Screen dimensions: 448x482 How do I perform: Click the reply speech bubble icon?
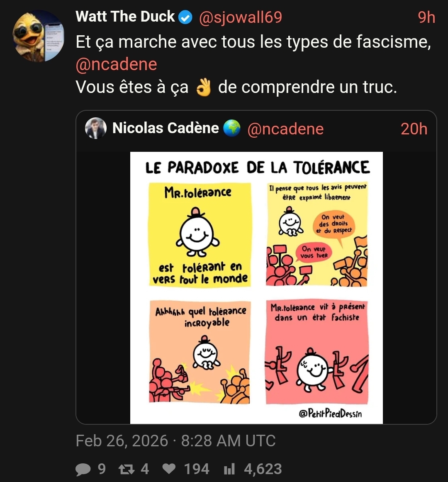tap(83, 469)
